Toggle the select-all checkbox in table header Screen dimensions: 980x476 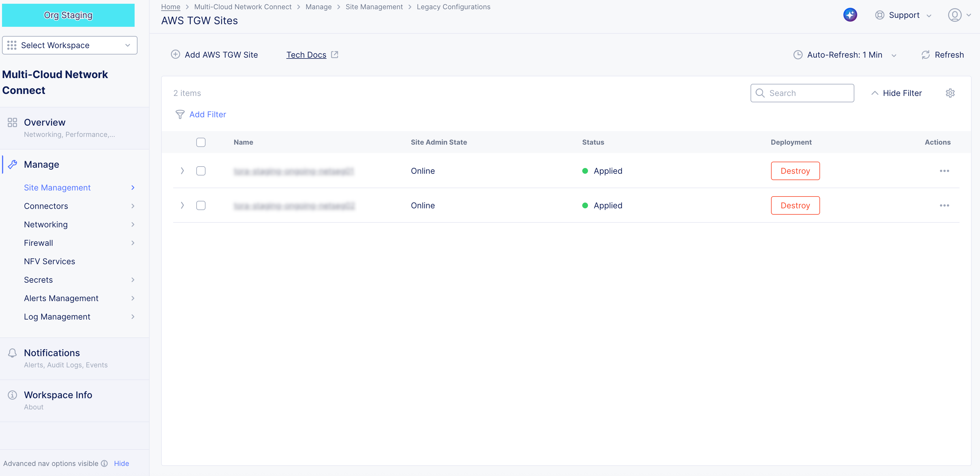point(201,142)
